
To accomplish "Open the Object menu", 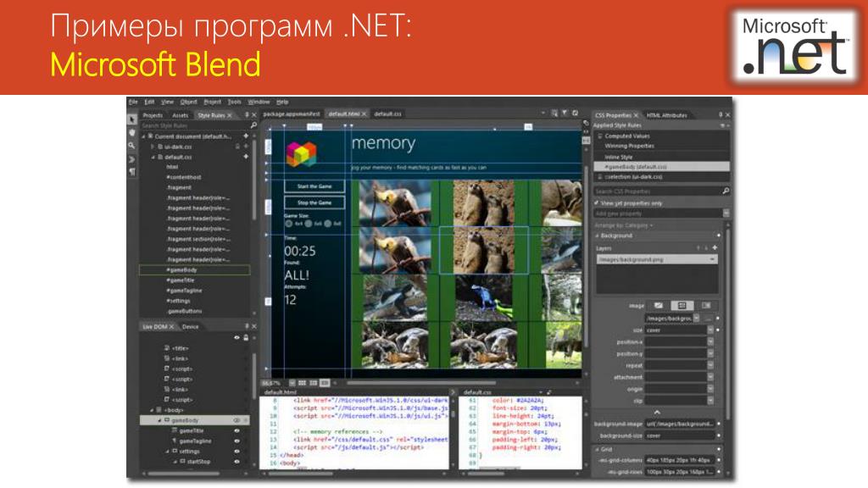I will (x=189, y=102).
